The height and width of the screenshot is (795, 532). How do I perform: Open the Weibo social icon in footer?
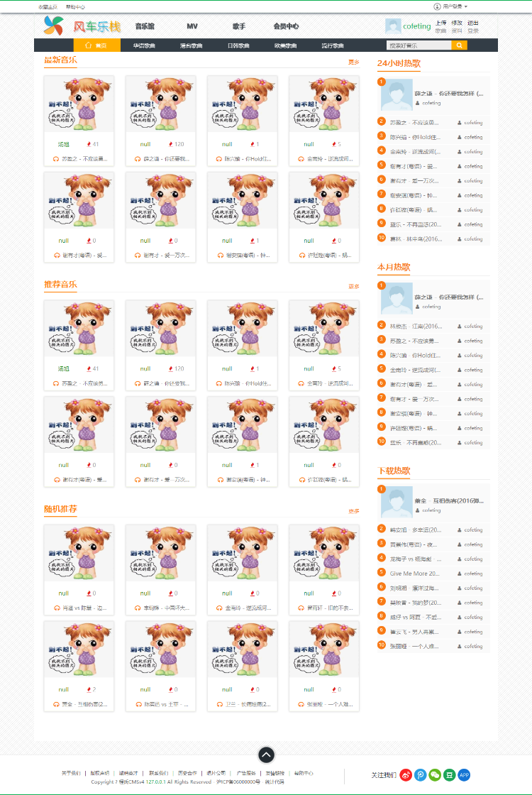pos(405,774)
